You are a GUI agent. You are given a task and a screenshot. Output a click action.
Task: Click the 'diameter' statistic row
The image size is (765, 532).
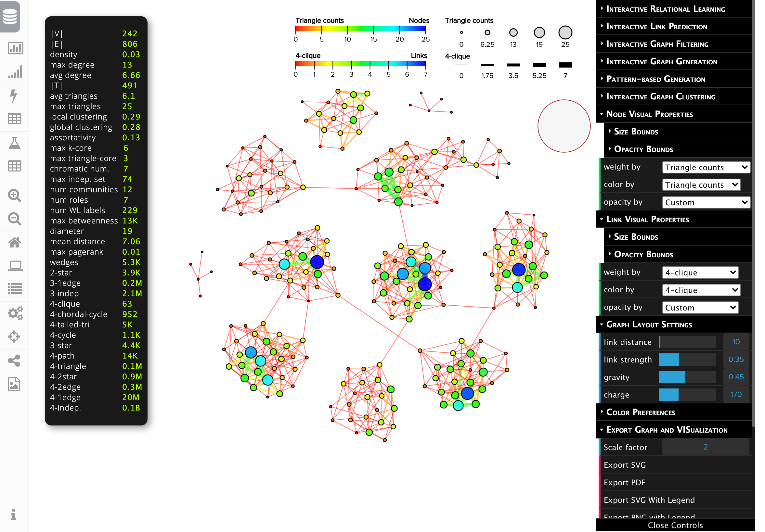(x=96, y=231)
